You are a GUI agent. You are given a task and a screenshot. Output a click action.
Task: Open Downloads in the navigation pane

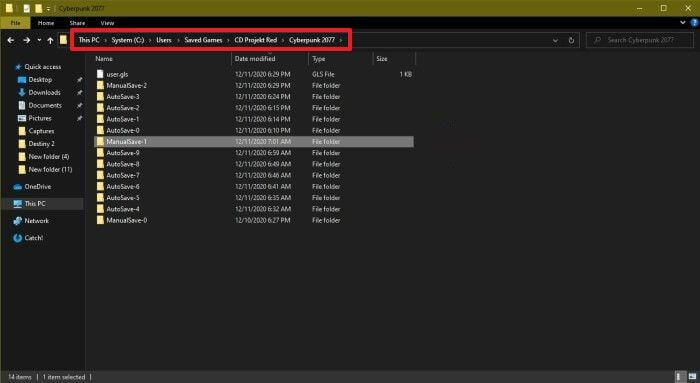[x=44, y=92]
